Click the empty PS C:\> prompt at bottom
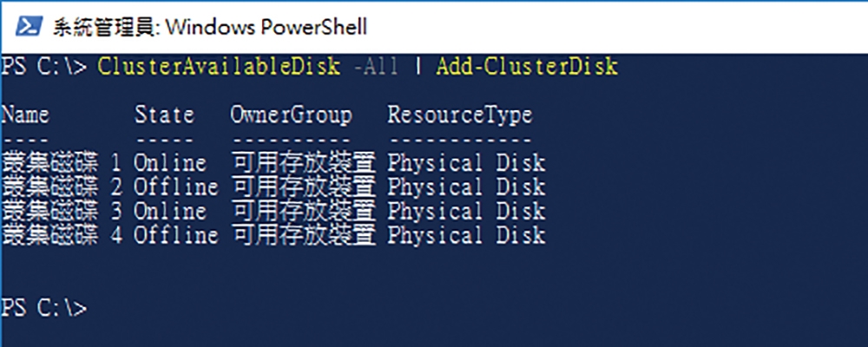868x347 pixels. point(43,309)
